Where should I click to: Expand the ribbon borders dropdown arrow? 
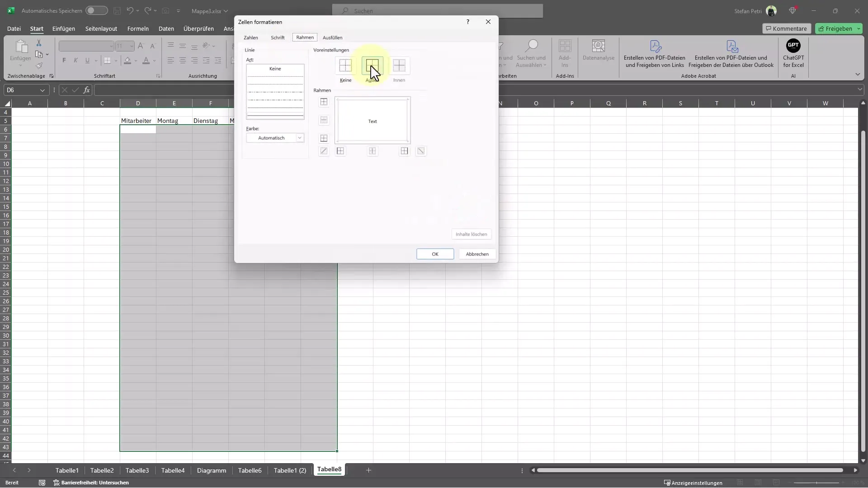pos(116,61)
